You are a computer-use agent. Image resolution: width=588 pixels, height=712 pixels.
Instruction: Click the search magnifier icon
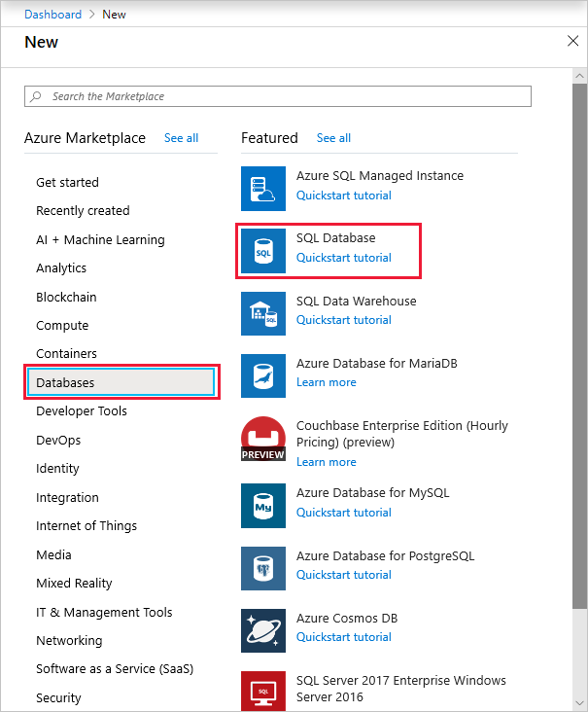[36, 96]
